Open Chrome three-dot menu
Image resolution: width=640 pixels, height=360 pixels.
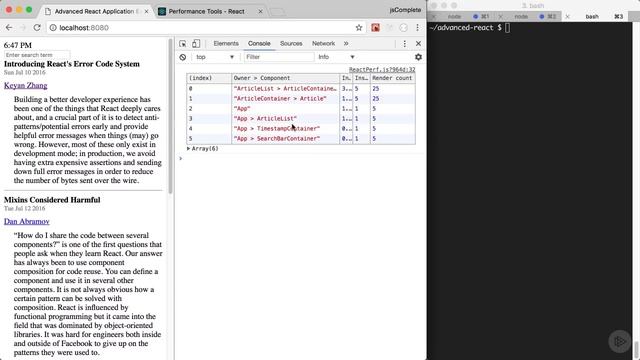(417, 27)
